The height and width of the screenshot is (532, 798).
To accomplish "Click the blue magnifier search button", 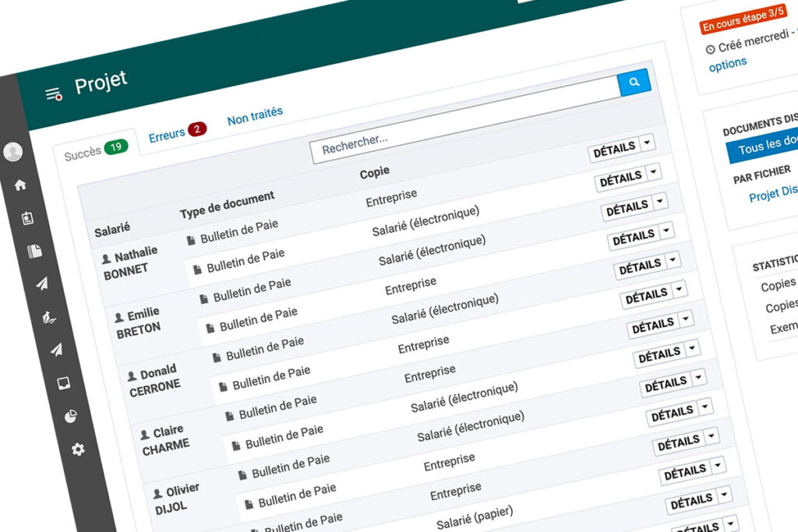I will (x=634, y=82).
